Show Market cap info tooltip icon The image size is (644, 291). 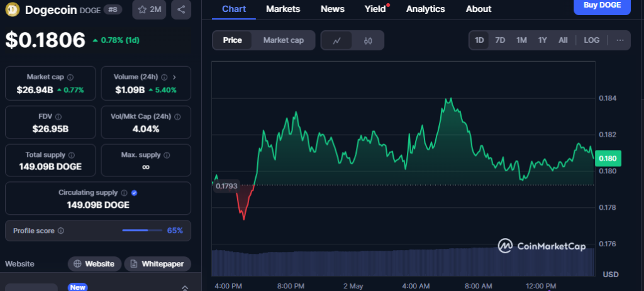point(70,77)
